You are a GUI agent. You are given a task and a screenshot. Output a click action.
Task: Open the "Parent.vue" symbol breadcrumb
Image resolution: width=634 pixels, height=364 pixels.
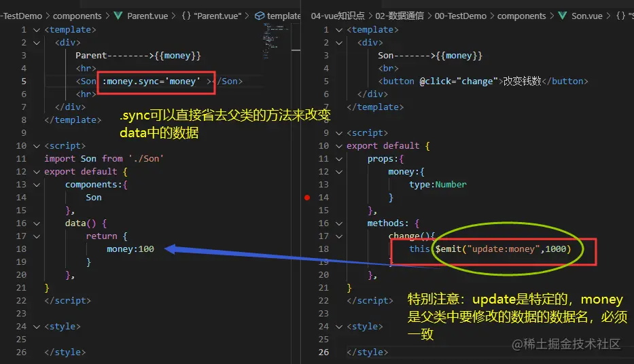(x=217, y=16)
